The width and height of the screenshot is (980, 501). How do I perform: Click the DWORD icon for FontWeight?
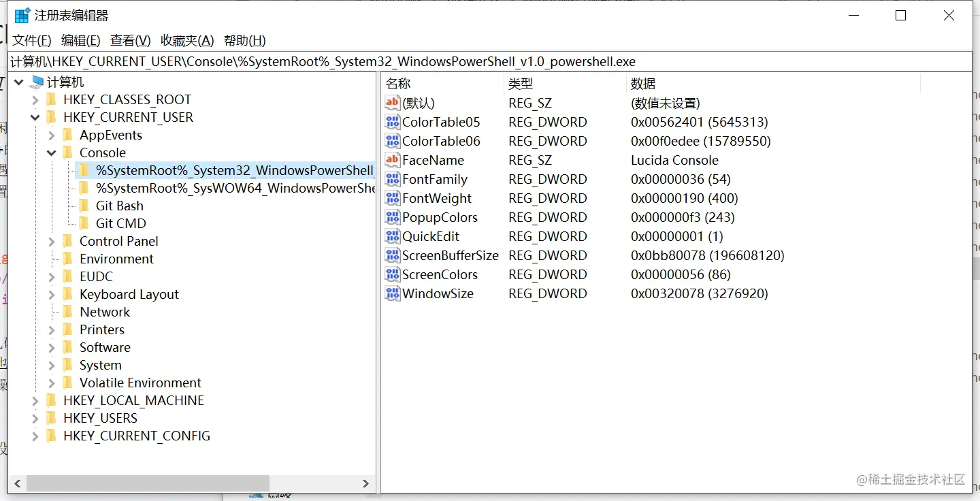tap(393, 198)
